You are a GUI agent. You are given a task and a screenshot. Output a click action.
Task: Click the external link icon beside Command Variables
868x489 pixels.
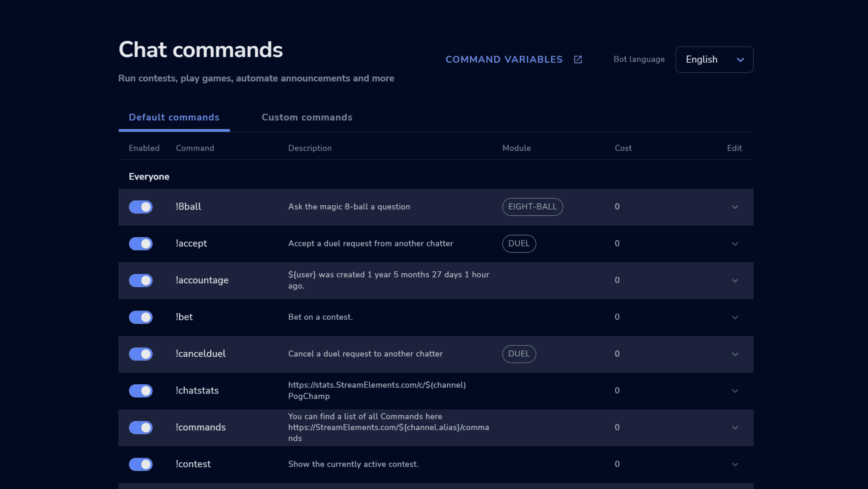point(578,59)
